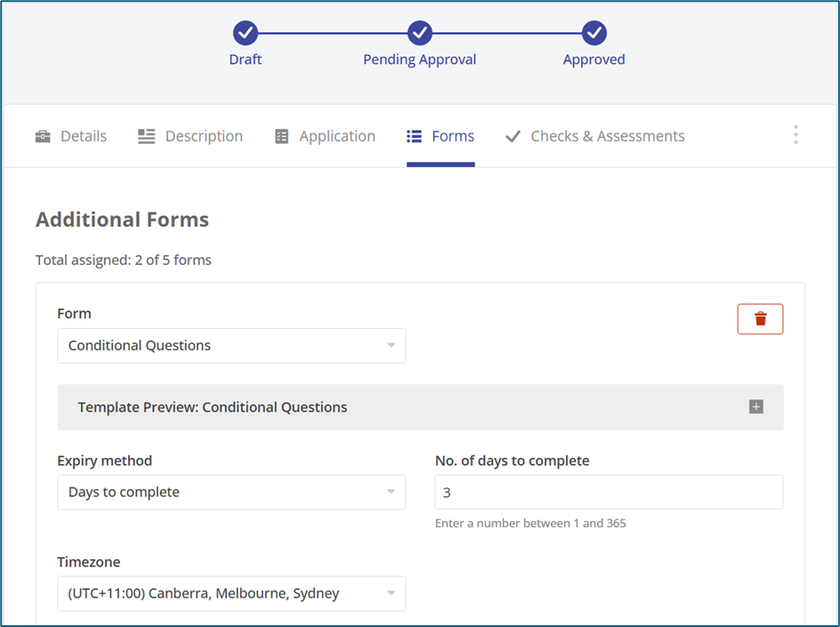This screenshot has height=627, width=840.
Task: Click the briefcase icon beside Details
Action: pos(43,137)
